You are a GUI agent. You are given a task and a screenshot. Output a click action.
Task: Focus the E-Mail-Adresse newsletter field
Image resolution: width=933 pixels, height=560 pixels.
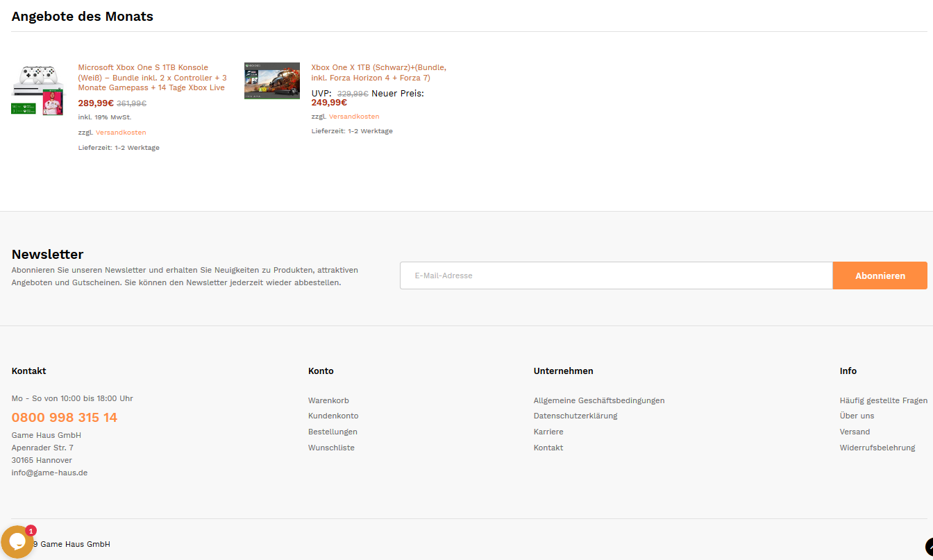(x=616, y=275)
